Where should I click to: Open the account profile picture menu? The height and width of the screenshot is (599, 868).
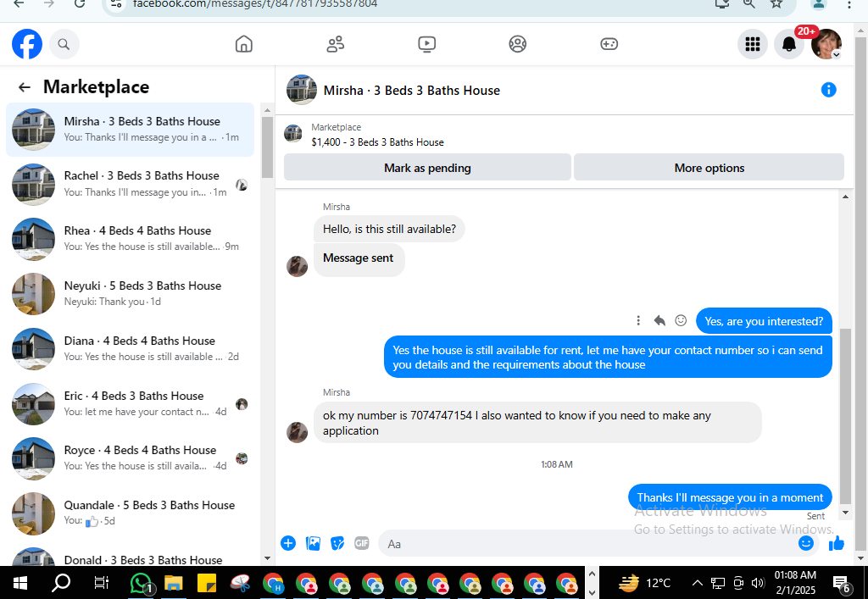click(826, 44)
